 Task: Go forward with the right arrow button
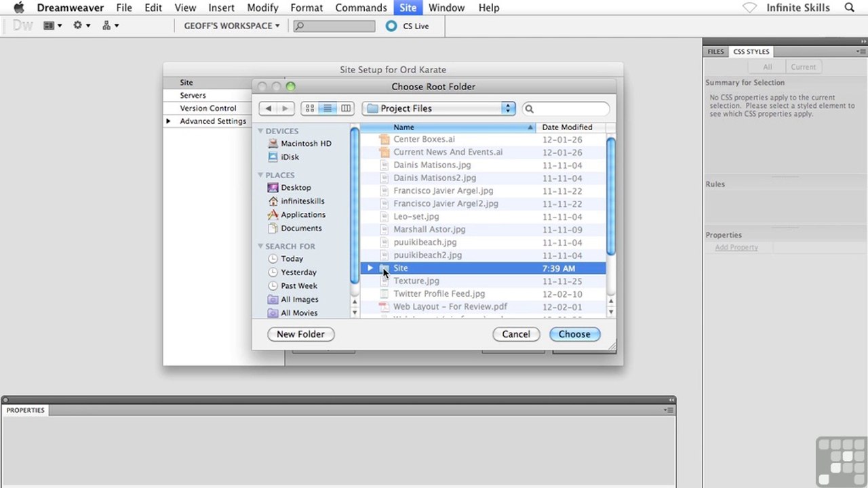(x=285, y=108)
